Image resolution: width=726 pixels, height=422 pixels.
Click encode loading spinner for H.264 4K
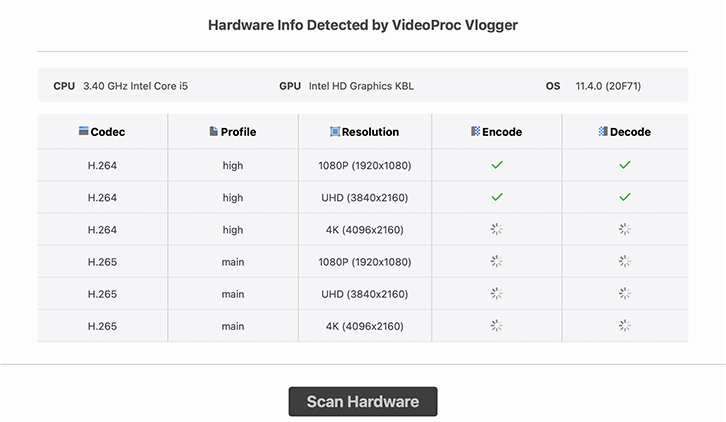click(497, 229)
